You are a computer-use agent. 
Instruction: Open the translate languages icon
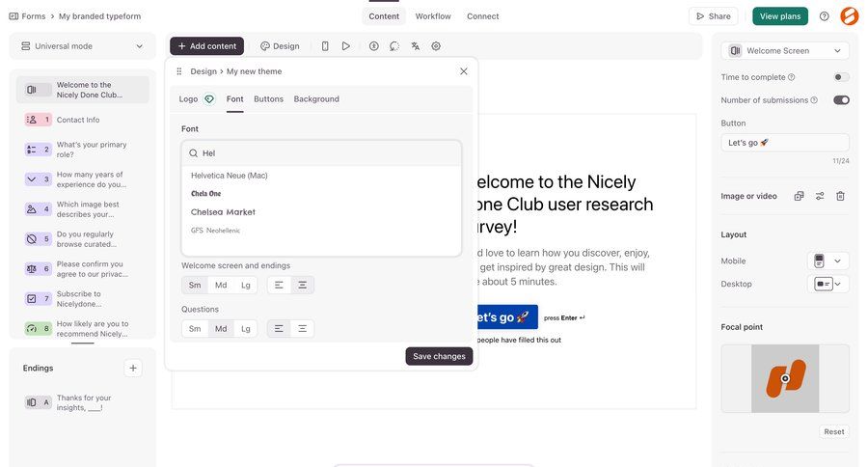pyautogui.click(x=415, y=46)
